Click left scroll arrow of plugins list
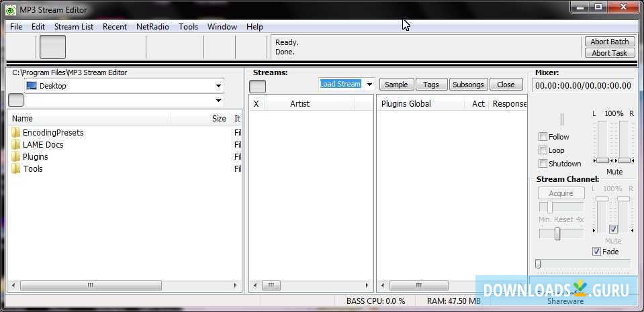Image resolution: width=644 pixels, height=312 pixels. [383, 285]
